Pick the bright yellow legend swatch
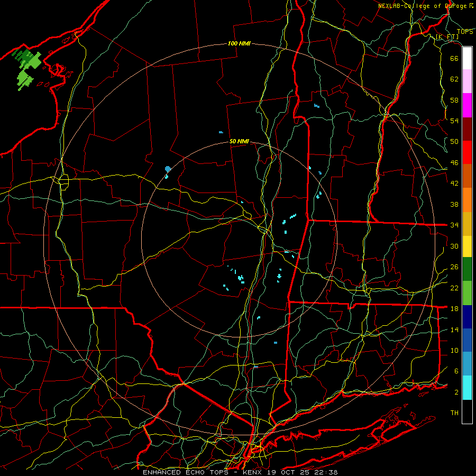Screen dimensions: 476x476 (467, 246)
